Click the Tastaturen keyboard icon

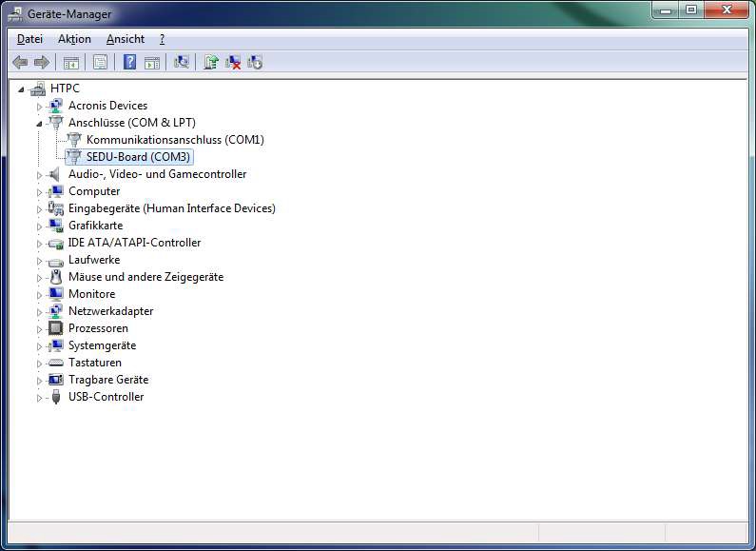(x=56, y=363)
